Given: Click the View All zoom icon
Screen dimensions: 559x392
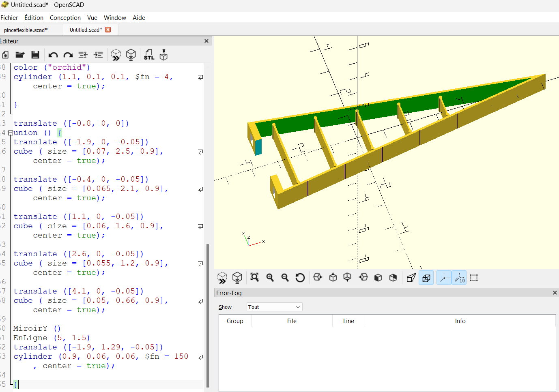Looking at the screenshot, I should (x=254, y=277).
